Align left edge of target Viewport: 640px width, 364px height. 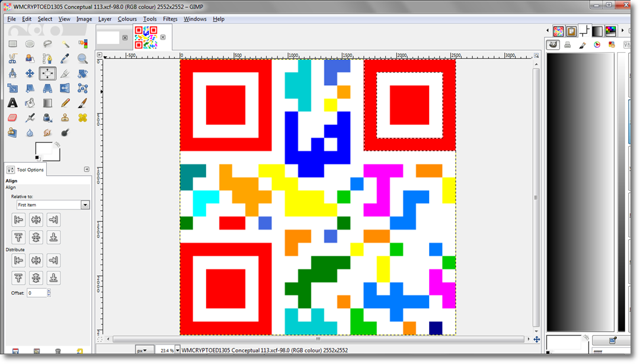[x=18, y=220]
